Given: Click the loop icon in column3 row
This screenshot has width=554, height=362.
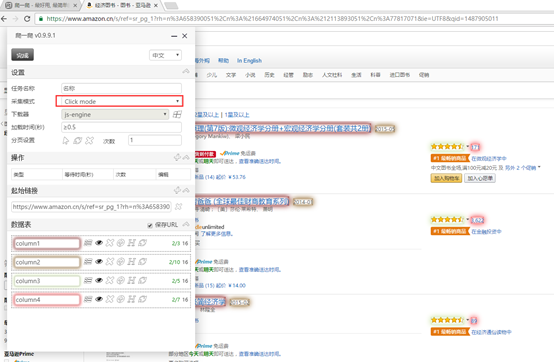Looking at the screenshot, I should [x=142, y=280].
